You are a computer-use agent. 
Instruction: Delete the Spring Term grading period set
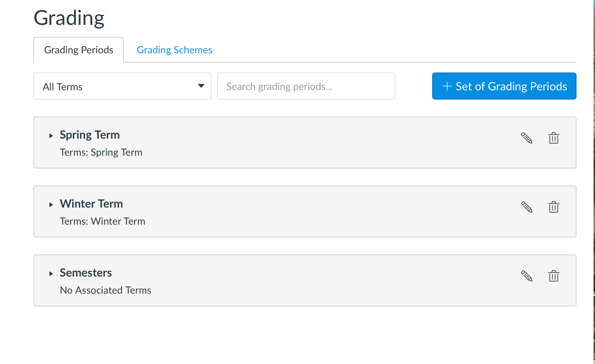point(553,138)
